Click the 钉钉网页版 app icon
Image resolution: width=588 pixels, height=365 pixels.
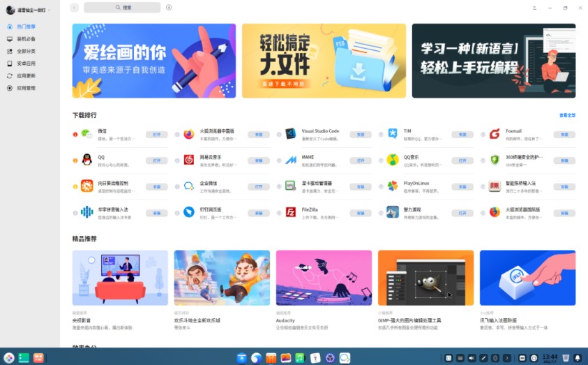[188, 212]
